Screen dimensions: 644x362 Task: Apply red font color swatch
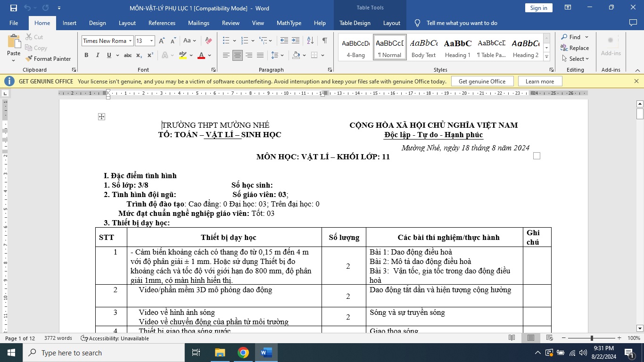(201, 55)
